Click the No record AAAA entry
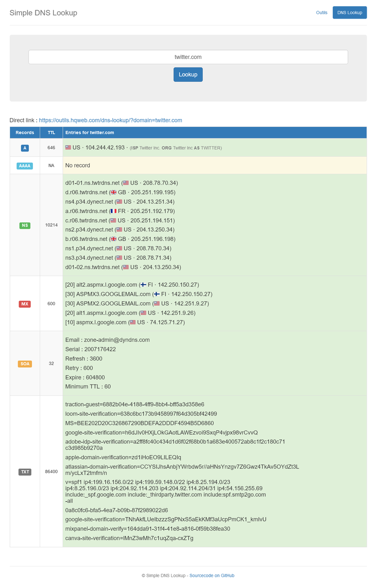The image size is (376, 588). 77,166
